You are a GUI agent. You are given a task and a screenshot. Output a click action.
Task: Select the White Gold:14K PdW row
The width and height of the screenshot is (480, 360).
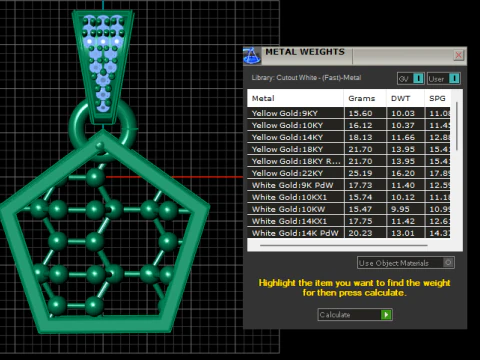point(349,233)
